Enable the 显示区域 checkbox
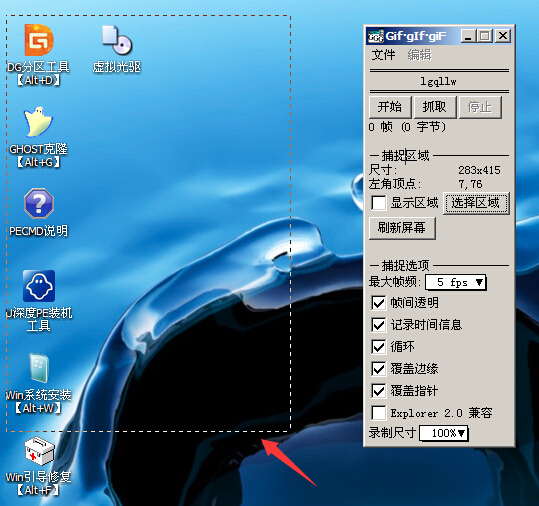The height and width of the screenshot is (506, 539). coord(378,203)
